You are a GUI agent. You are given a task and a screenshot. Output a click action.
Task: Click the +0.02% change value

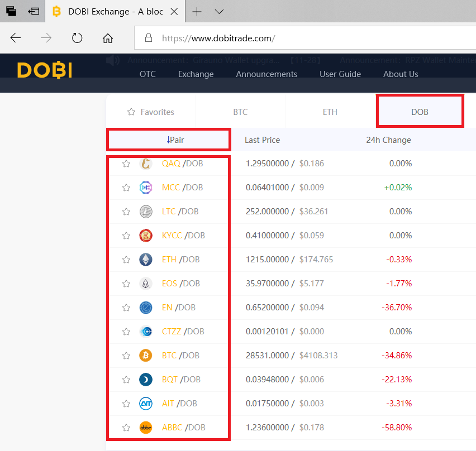click(398, 188)
